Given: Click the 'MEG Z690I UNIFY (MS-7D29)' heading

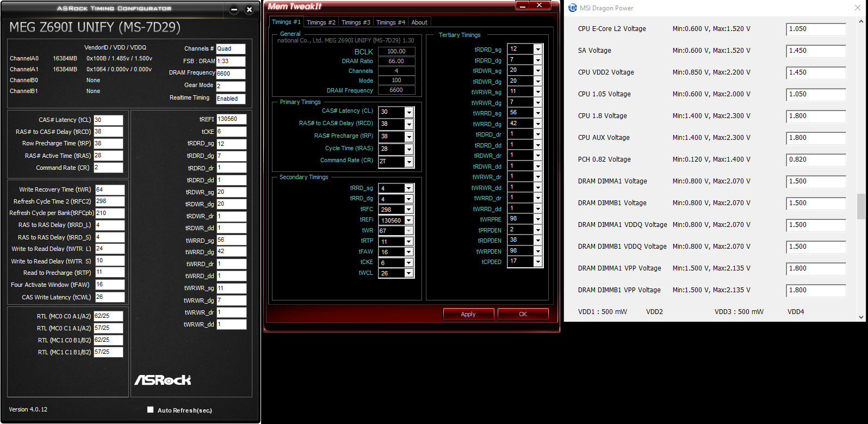Looking at the screenshot, I should (x=95, y=27).
